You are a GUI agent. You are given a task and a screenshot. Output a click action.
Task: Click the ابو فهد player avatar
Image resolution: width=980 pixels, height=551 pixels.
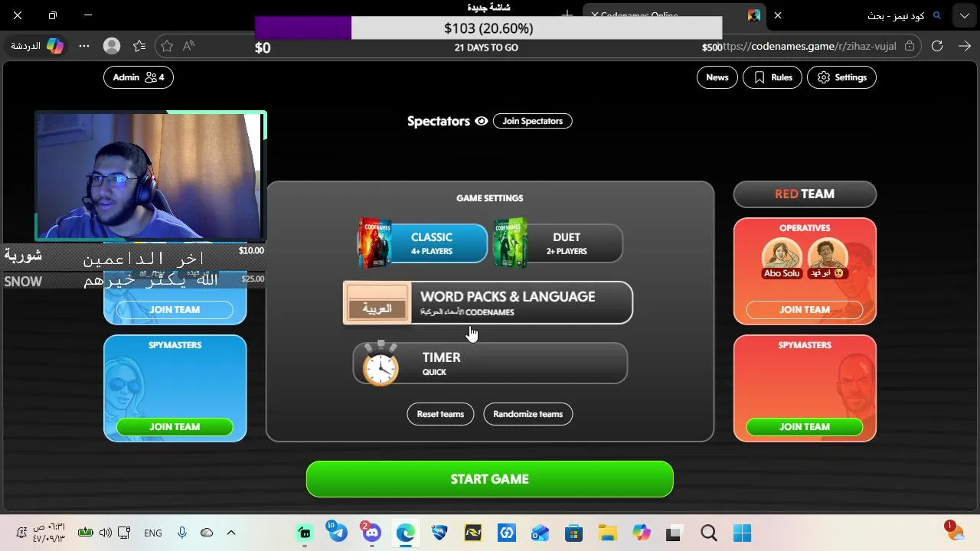(x=828, y=258)
